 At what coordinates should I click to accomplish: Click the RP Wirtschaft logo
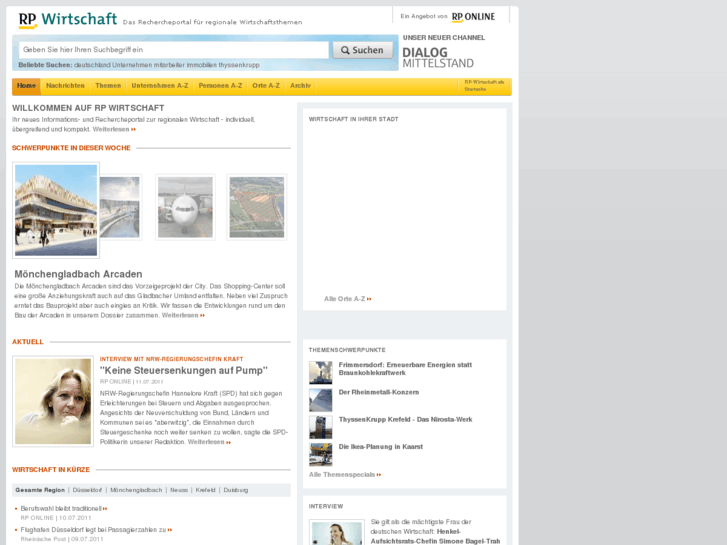click(x=68, y=20)
